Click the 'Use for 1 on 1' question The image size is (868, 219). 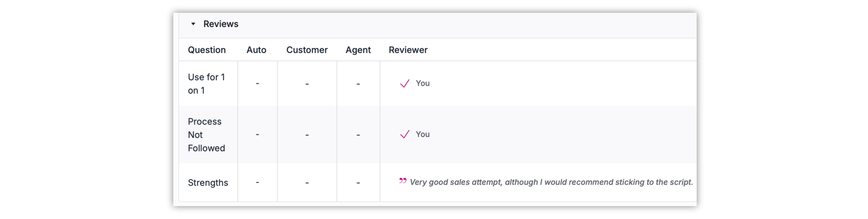tap(206, 84)
